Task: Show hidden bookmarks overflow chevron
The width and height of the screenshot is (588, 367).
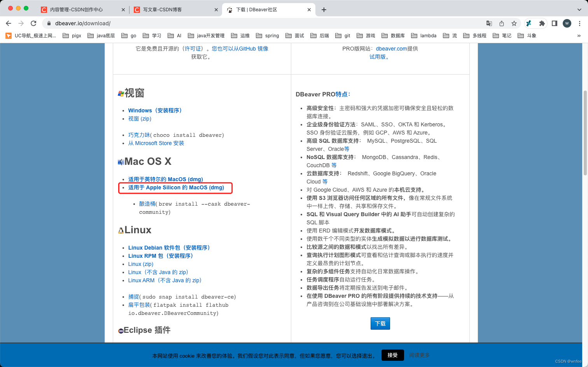Action: point(579,36)
